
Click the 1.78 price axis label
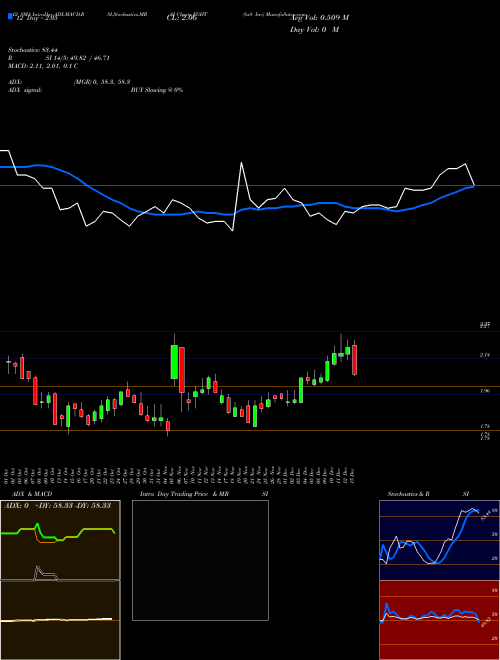click(x=484, y=426)
